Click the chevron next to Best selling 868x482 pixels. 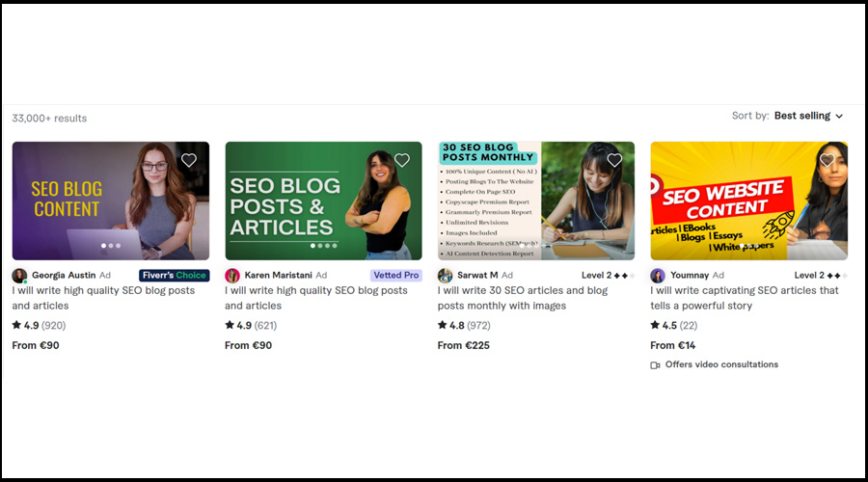[839, 117]
